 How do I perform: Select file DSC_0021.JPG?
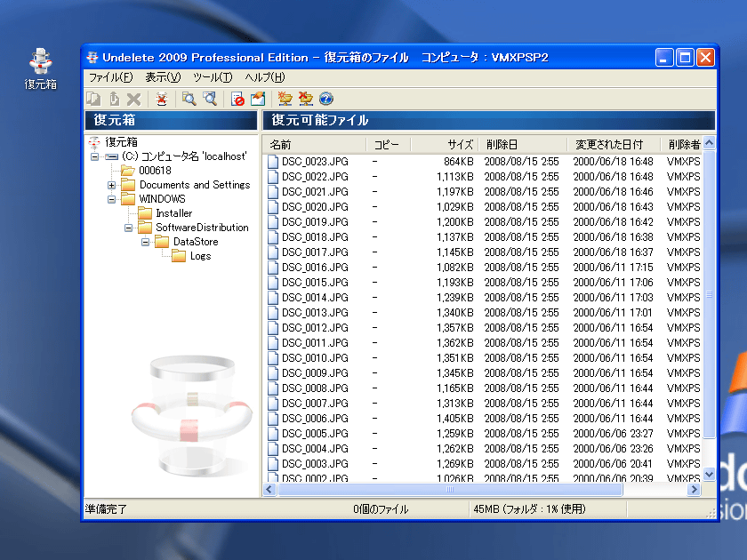pyautogui.click(x=315, y=192)
